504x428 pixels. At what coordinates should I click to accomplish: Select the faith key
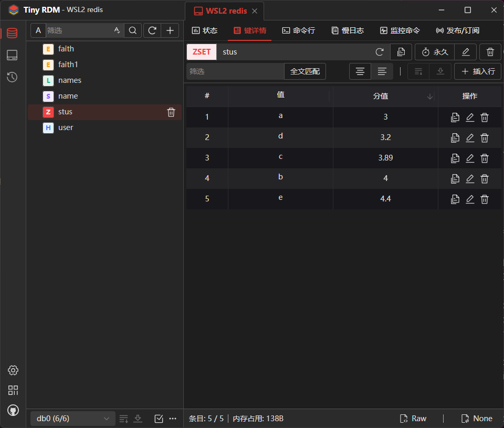[x=105, y=49]
